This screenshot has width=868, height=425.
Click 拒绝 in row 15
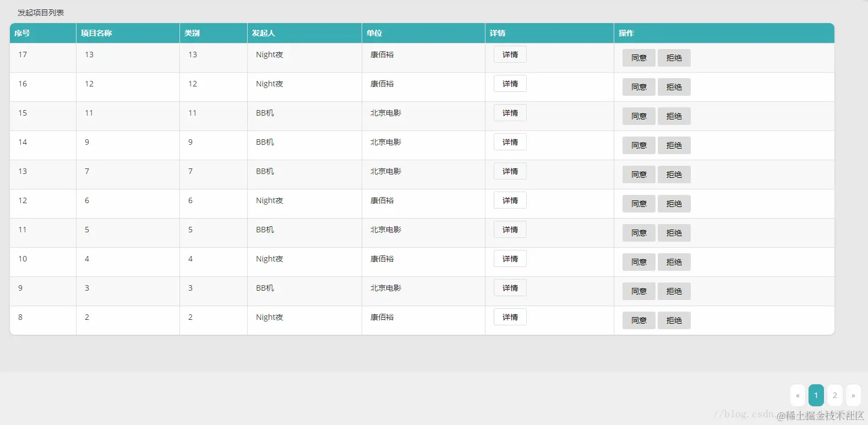click(x=674, y=116)
